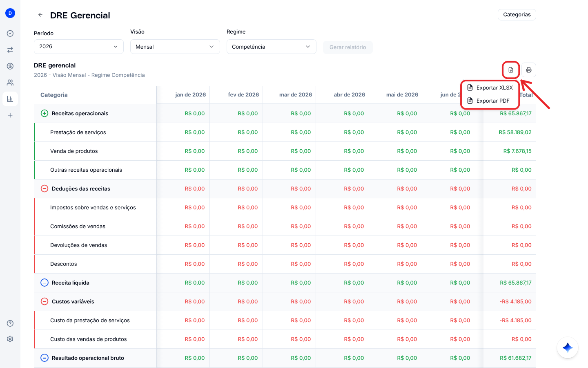Open the dollar coin sidebar icon
Viewport: 588px width, 368px height.
point(10,66)
